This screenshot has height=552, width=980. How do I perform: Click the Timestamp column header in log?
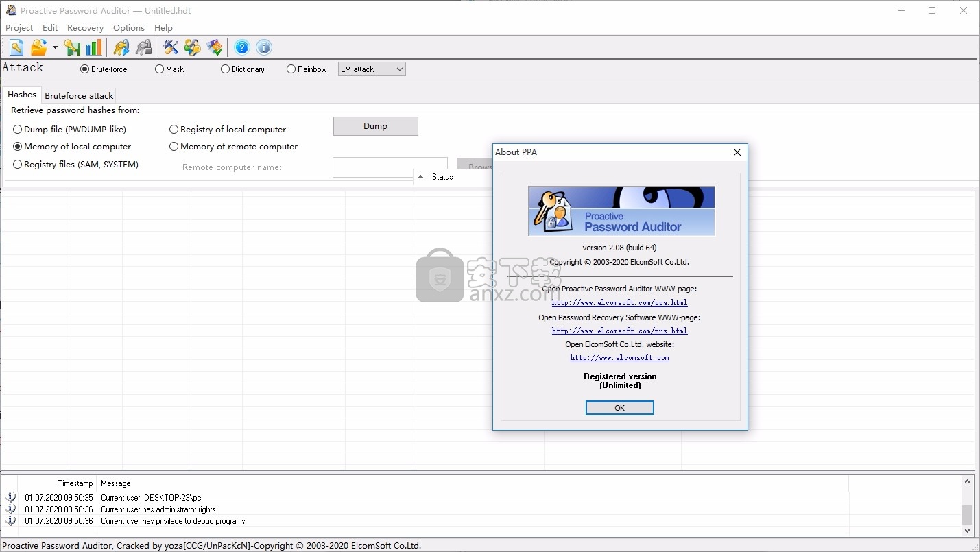pos(75,483)
